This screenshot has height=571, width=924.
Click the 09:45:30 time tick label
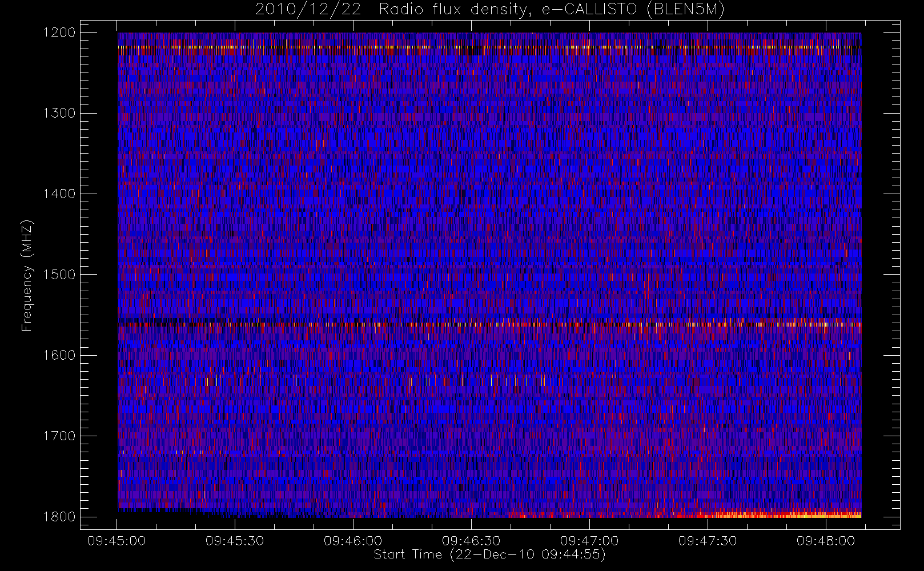(x=235, y=541)
